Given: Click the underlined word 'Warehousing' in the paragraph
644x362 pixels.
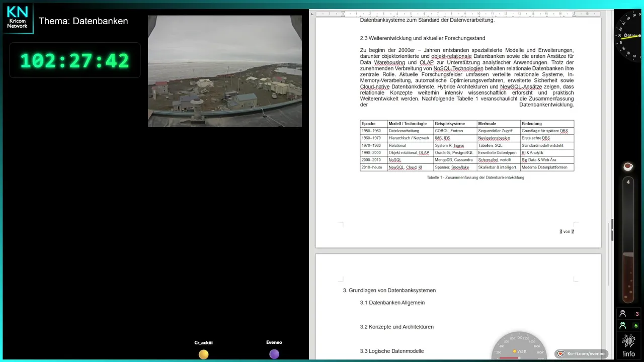Looking at the screenshot, I should (389, 62).
